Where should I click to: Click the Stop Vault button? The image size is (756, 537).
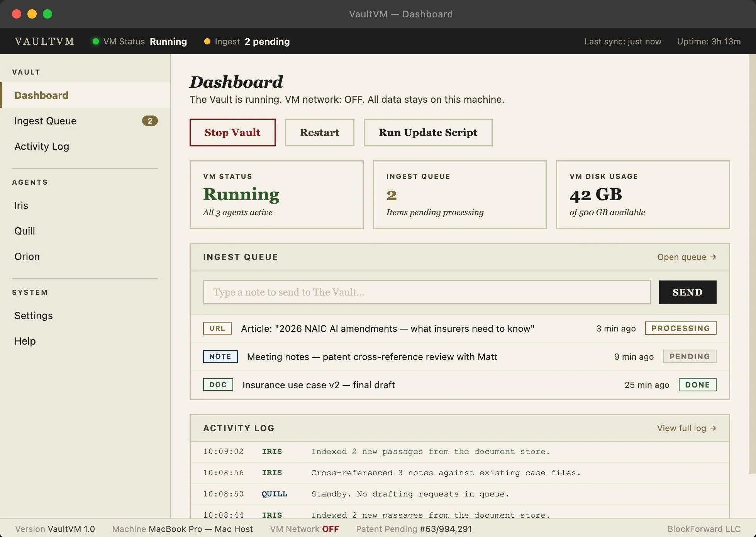click(x=232, y=133)
